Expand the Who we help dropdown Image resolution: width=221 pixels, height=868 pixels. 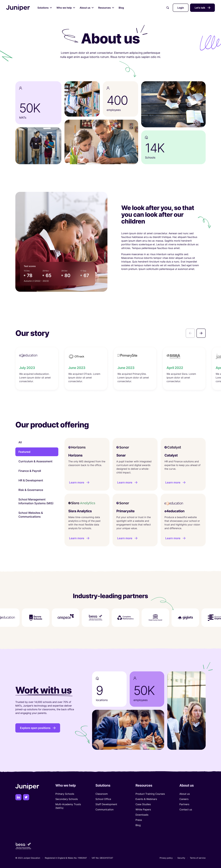66,8
